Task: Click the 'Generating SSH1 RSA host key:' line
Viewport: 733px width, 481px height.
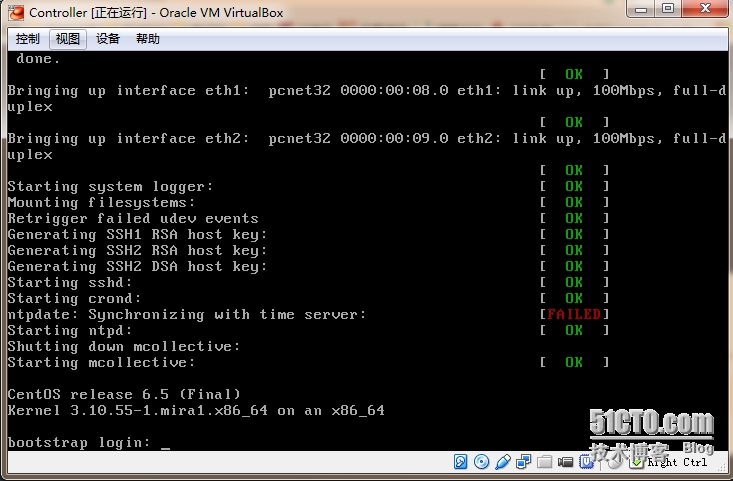Action: [137, 234]
